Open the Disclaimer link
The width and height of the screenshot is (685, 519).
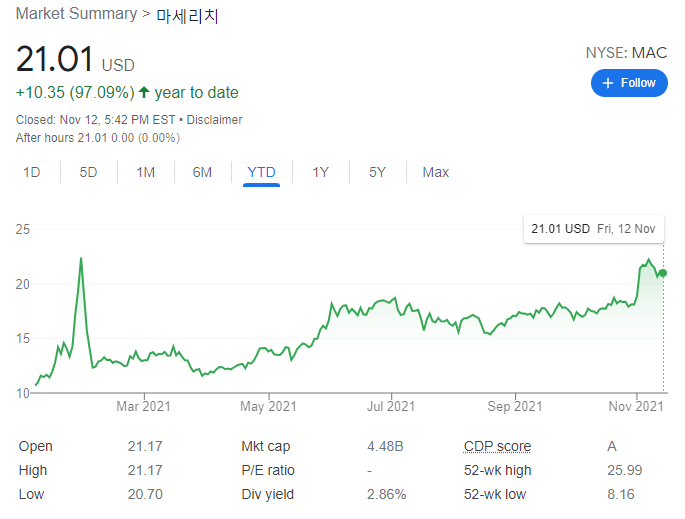pyautogui.click(x=214, y=120)
